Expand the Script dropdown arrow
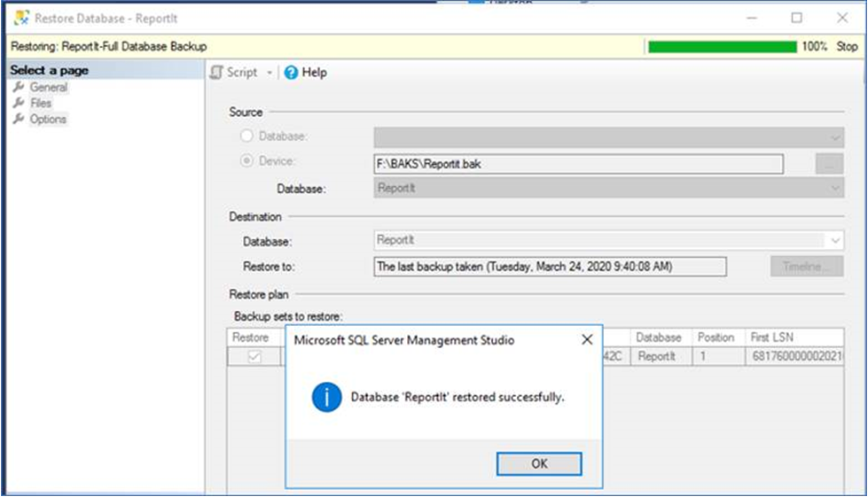 tap(270, 73)
